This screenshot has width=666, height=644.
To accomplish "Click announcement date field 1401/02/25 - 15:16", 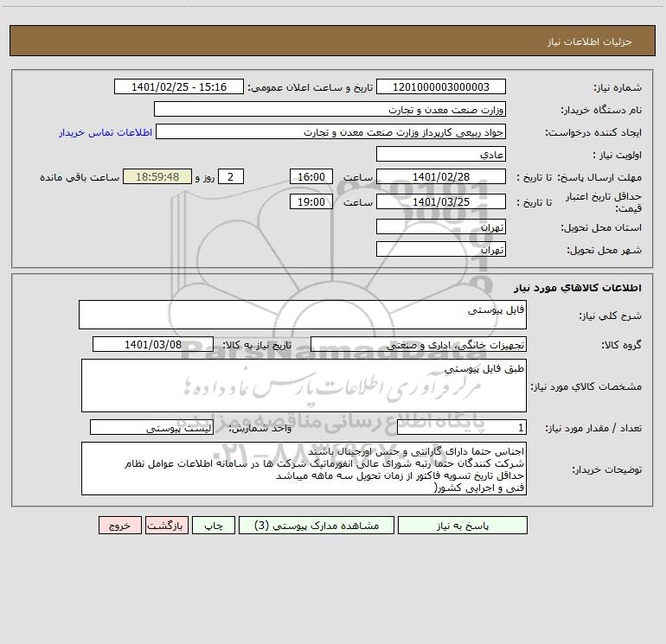I will click(179, 86).
